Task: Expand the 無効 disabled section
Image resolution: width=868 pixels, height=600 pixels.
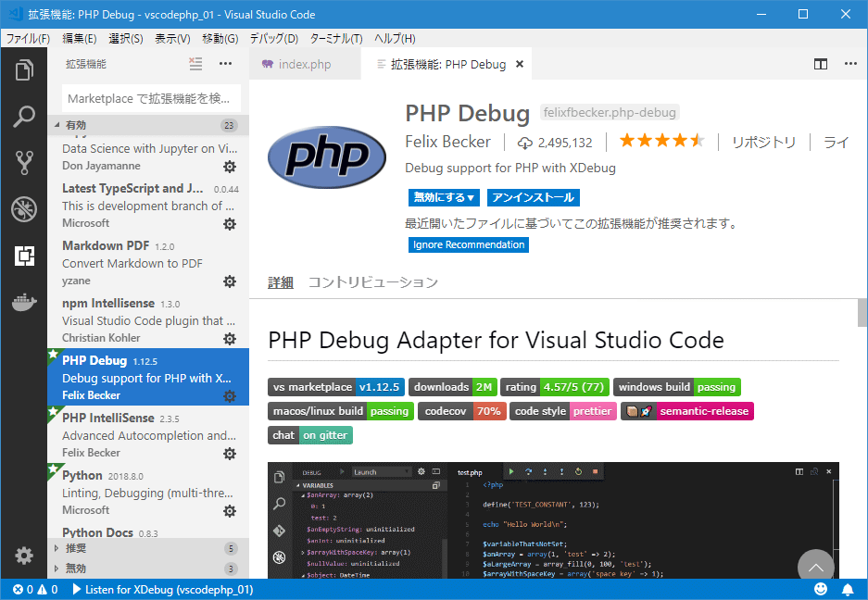Action: [148, 569]
